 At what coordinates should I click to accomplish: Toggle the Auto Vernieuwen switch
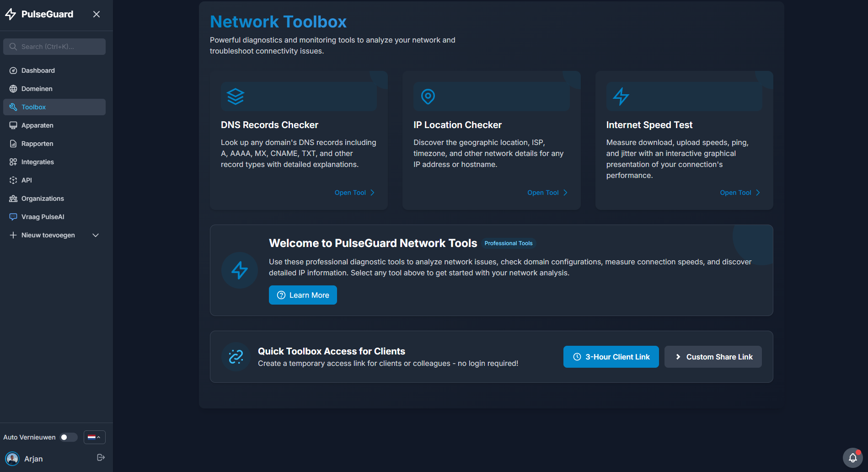click(x=69, y=437)
